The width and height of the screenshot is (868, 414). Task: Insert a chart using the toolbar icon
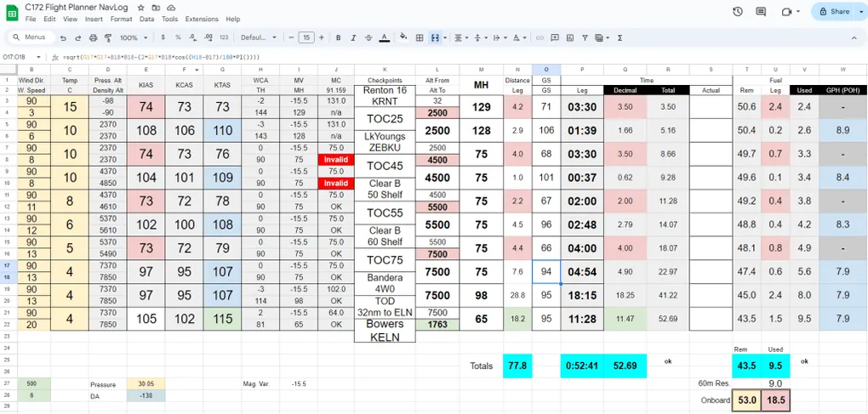570,37
